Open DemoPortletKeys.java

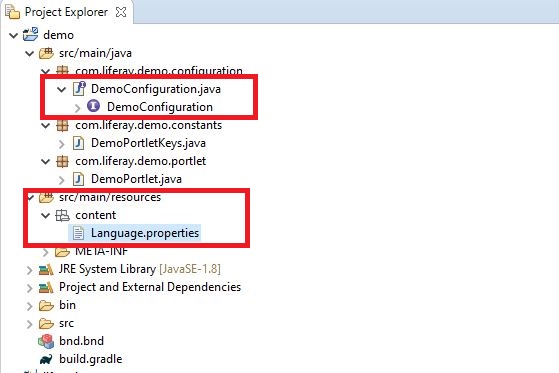(x=148, y=143)
